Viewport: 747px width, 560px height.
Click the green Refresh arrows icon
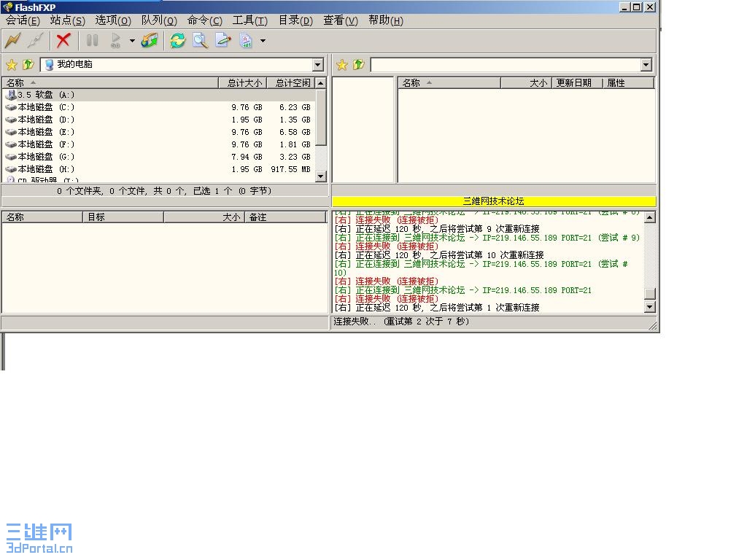tap(177, 41)
